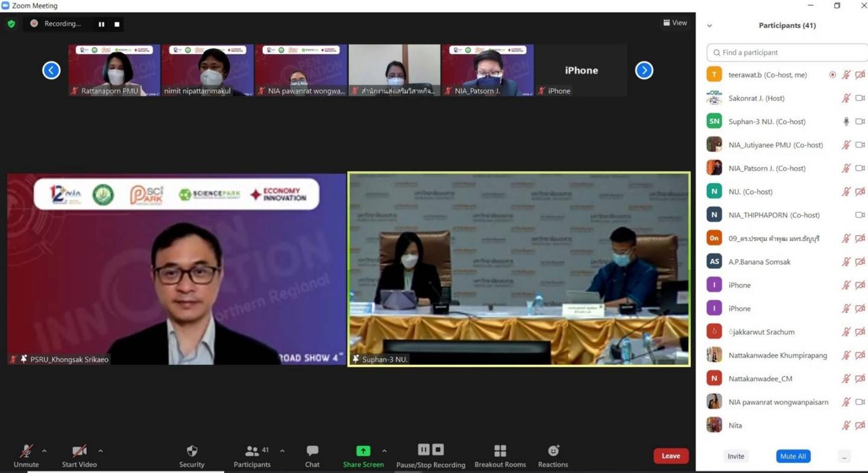
Task: Click pause icon in bottom toolbar recording
Action: click(424, 449)
